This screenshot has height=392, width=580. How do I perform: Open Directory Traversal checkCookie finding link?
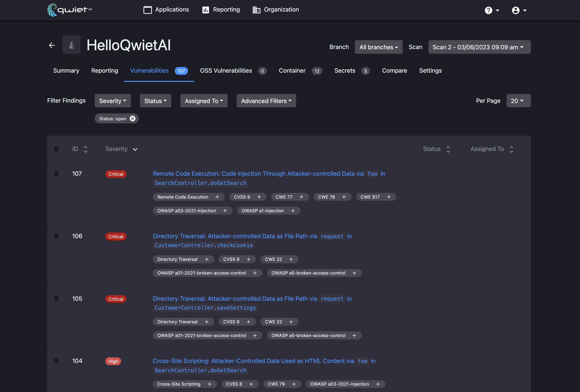click(x=252, y=241)
